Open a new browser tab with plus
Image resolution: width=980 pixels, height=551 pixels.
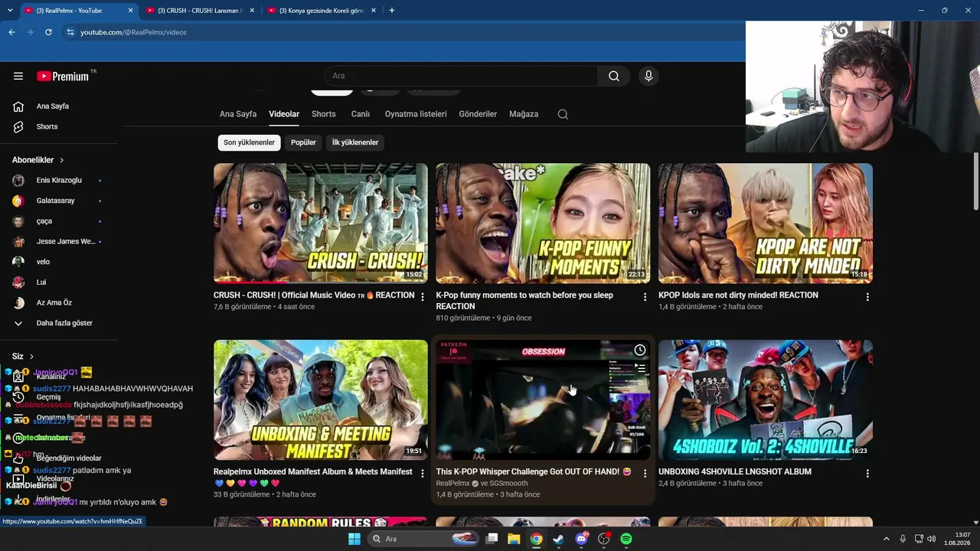[392, 10]
